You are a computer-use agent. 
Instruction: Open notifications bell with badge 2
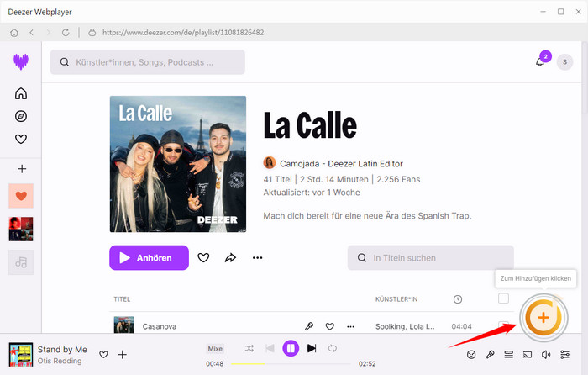pos(540,62)
